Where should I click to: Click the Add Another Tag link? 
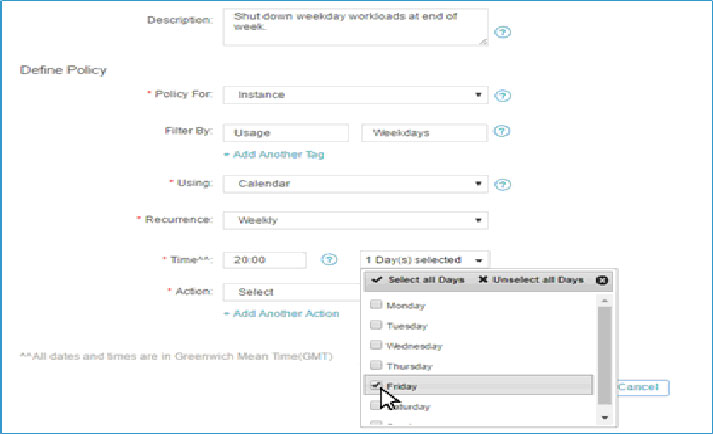274,155
